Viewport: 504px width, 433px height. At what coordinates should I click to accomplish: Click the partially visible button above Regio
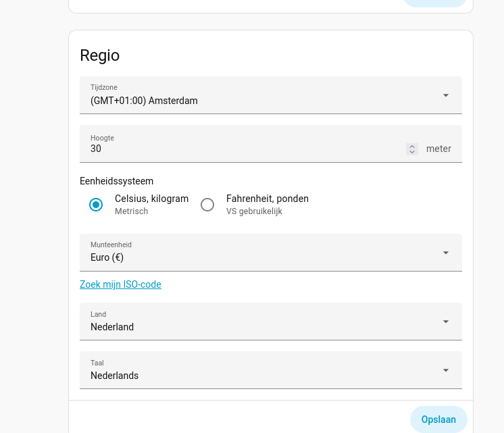[435, 3]
